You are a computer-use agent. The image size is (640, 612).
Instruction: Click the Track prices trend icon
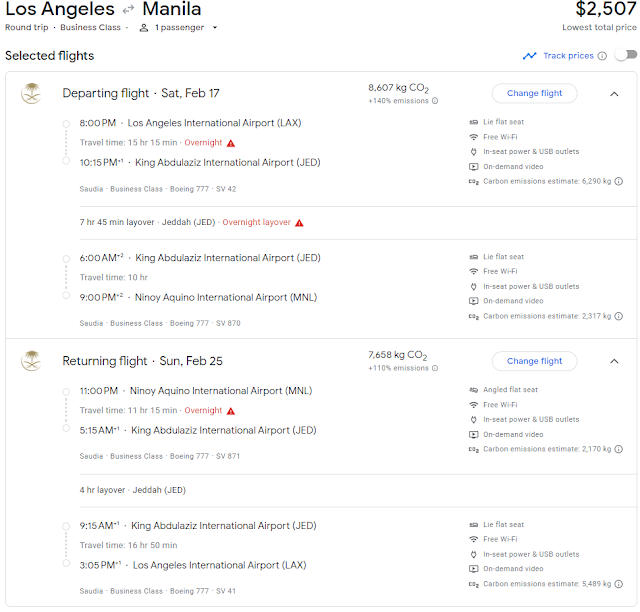530,56
